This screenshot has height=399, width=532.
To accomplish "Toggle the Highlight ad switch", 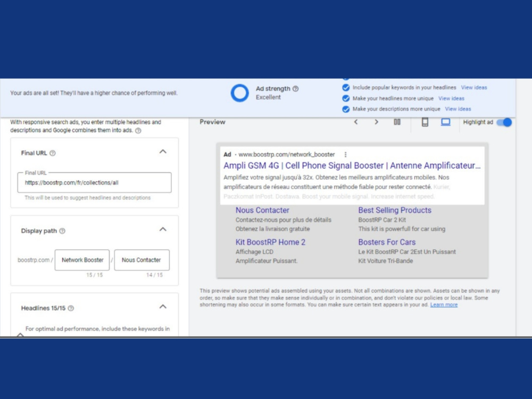I will [x=504, y=122].
